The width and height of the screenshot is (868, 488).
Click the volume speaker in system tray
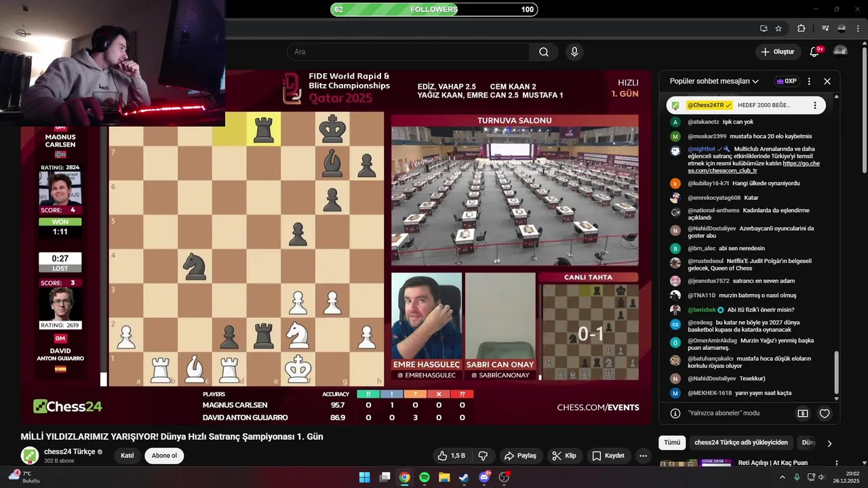821,477
